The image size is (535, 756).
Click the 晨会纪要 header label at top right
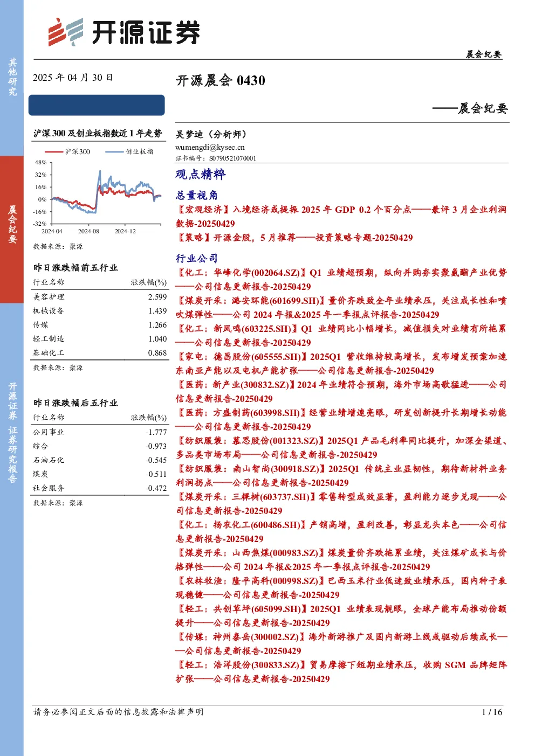(484, 54)
